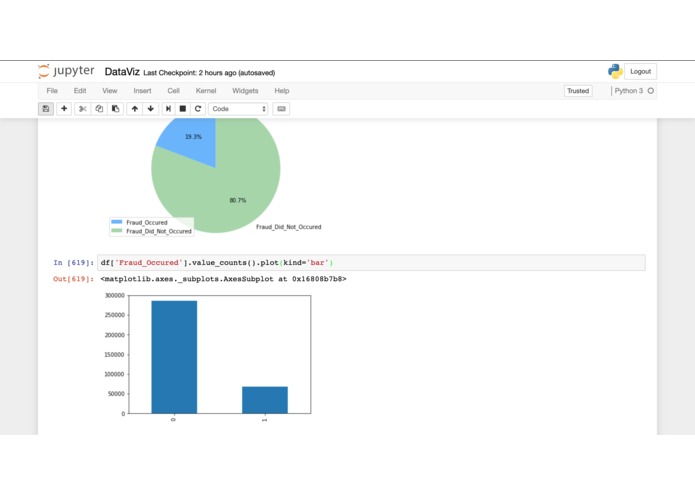
Task: Open the File menu
Action: [52, 91]
